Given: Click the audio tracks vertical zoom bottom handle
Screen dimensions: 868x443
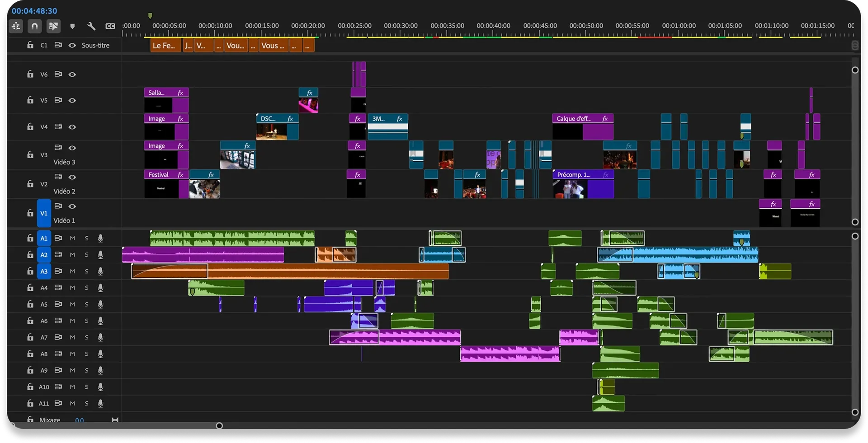Looking at the screenshot, I should click(x=855, y=412).
